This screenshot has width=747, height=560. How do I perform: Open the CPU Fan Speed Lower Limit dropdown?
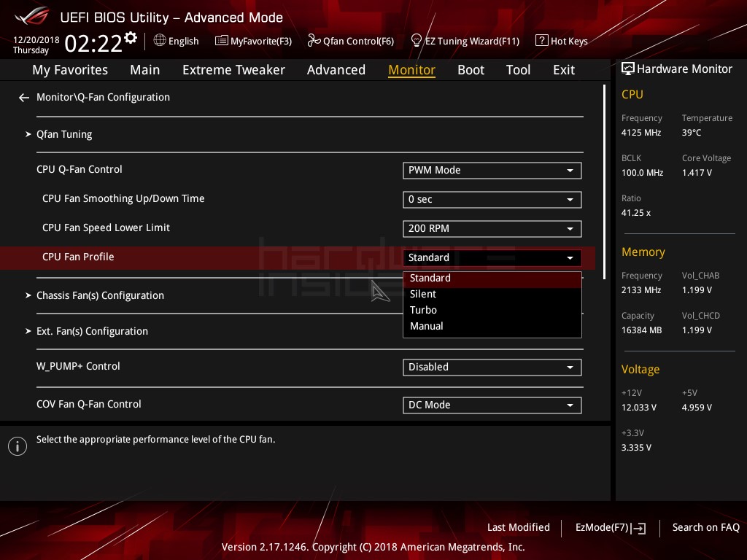(x=492, y=228)
